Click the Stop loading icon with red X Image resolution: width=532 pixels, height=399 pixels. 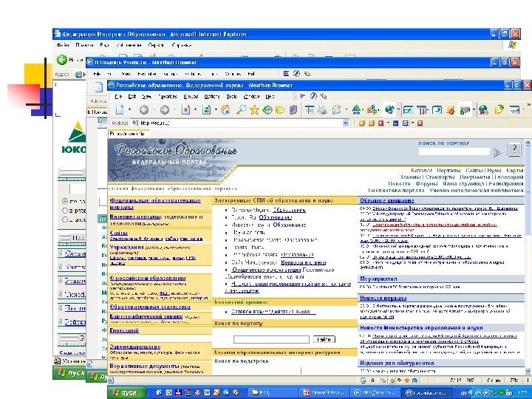(x=186, y=109)
